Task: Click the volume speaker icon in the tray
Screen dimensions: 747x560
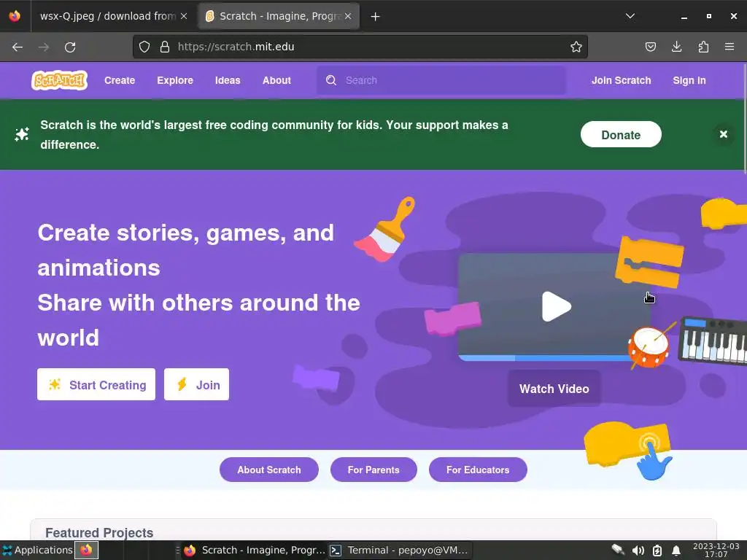Action: [638, 551]
